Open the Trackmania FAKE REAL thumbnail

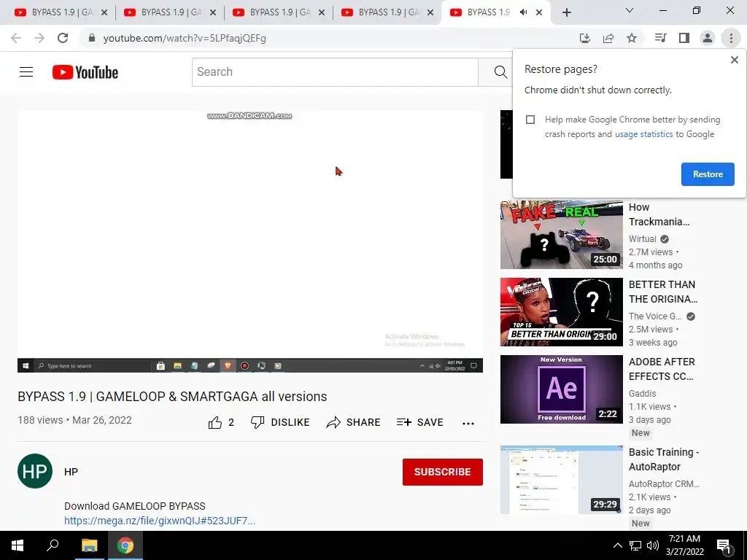click(561, 235)
